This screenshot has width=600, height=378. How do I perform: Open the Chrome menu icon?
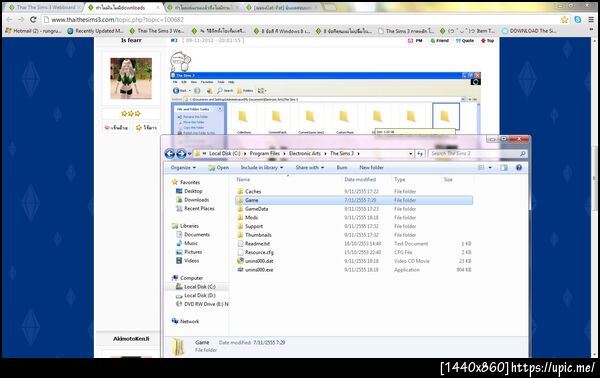[591, 20]
